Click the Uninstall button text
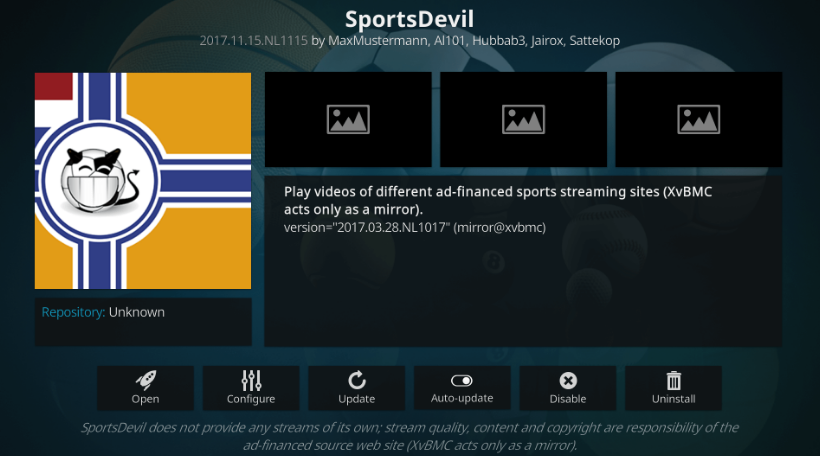The width and height of the screenshot is (820, 456). [674, 399]
